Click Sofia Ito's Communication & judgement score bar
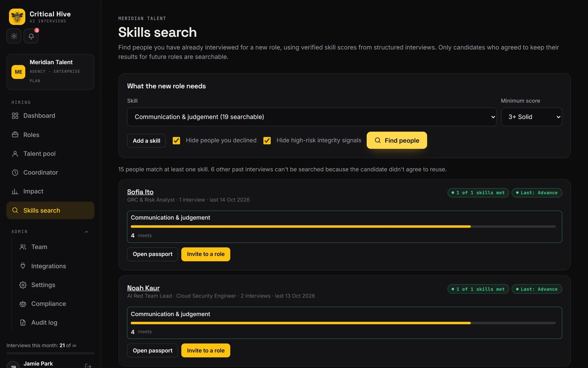Image resolution: width=588 pixels, height=368 pixels. click(x=343, y=227)
